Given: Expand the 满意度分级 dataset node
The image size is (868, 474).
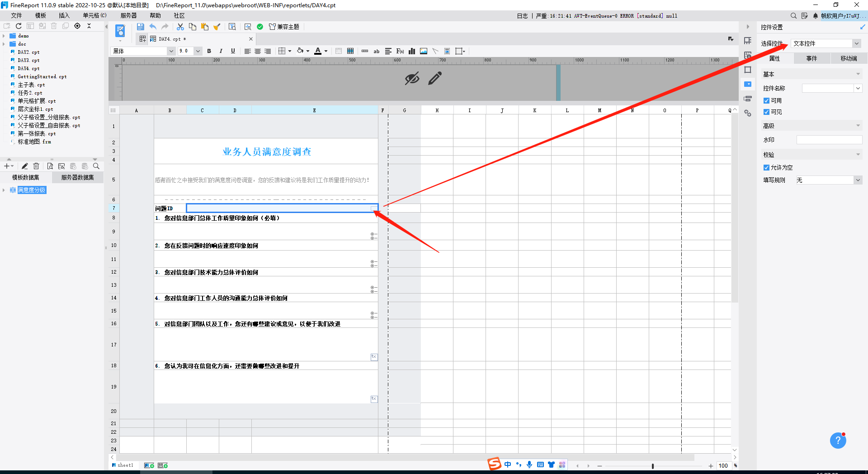Looking at the screenshot, I should [x=4, y=190].
